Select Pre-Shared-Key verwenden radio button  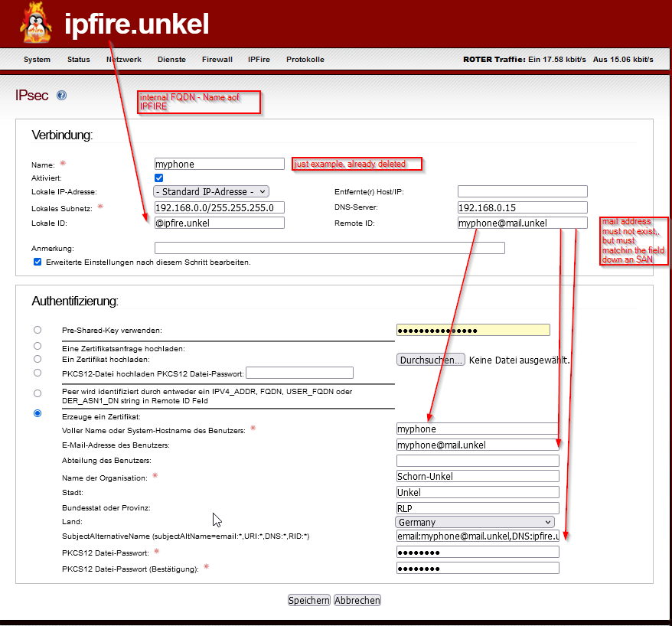tap(38, 330)
